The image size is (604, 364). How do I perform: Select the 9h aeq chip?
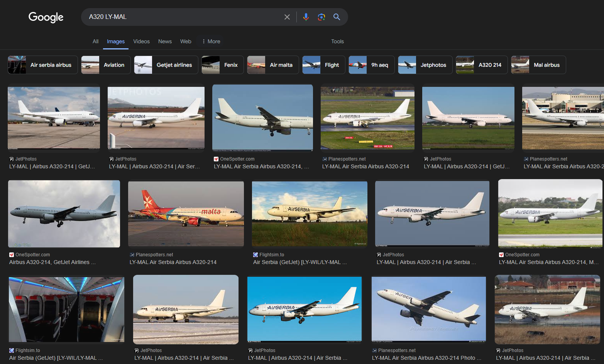(372, 65)
